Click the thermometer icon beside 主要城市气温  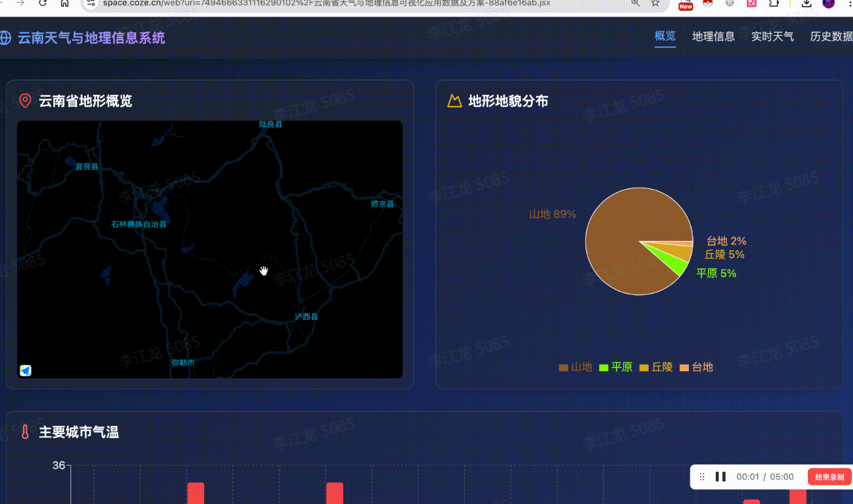25,432
